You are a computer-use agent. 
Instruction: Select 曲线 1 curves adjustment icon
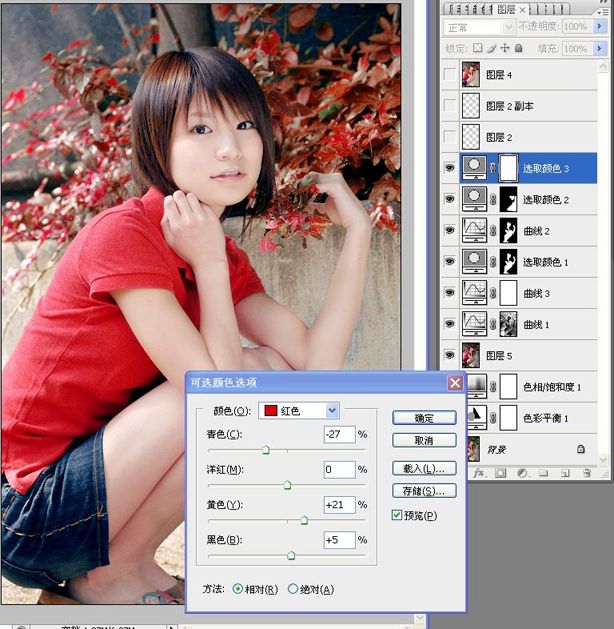pyautogui.click(x=474, y=324)
